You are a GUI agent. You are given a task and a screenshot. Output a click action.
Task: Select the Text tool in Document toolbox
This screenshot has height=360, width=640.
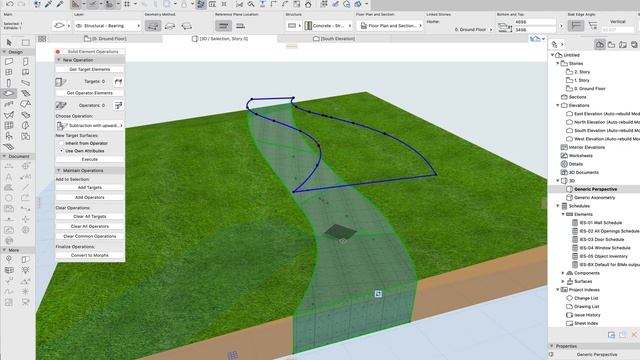click(x=9, y=177)
